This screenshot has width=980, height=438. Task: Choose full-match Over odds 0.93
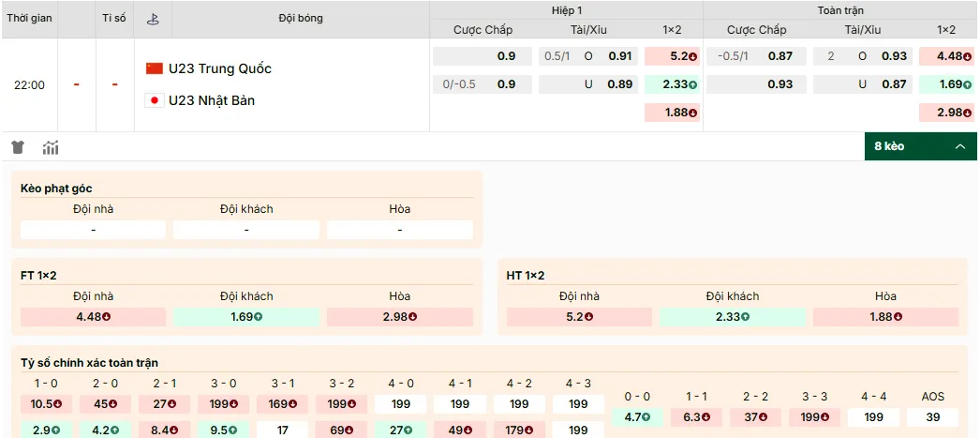coord(893,56)
